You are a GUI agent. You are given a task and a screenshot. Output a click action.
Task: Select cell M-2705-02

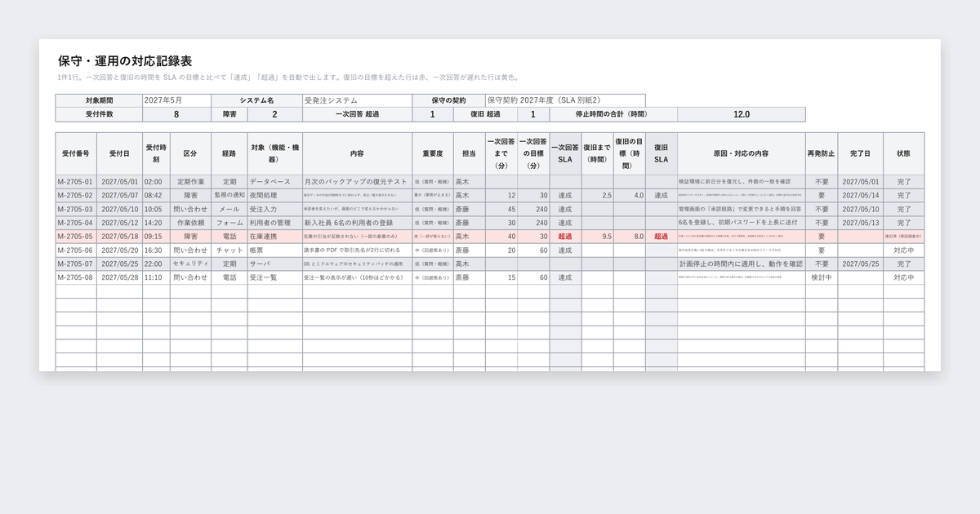coord(76,195)
